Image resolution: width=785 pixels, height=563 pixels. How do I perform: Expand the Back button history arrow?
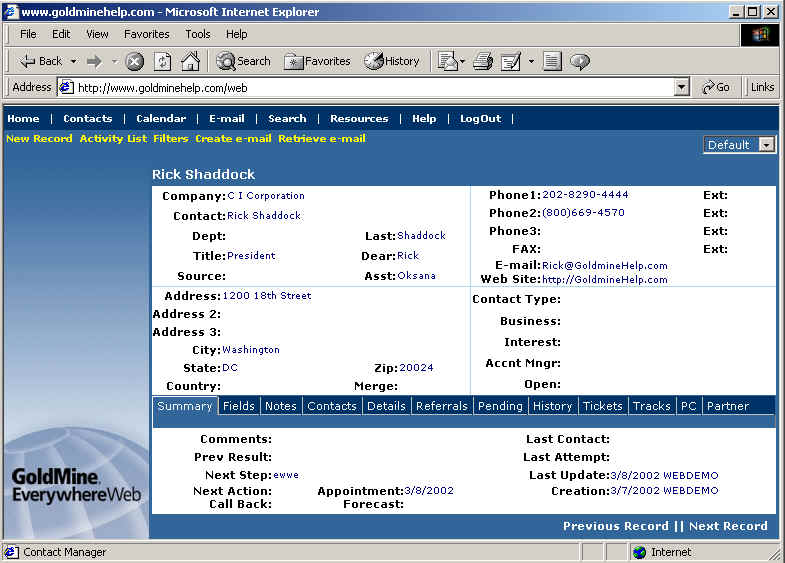(73, 61)
